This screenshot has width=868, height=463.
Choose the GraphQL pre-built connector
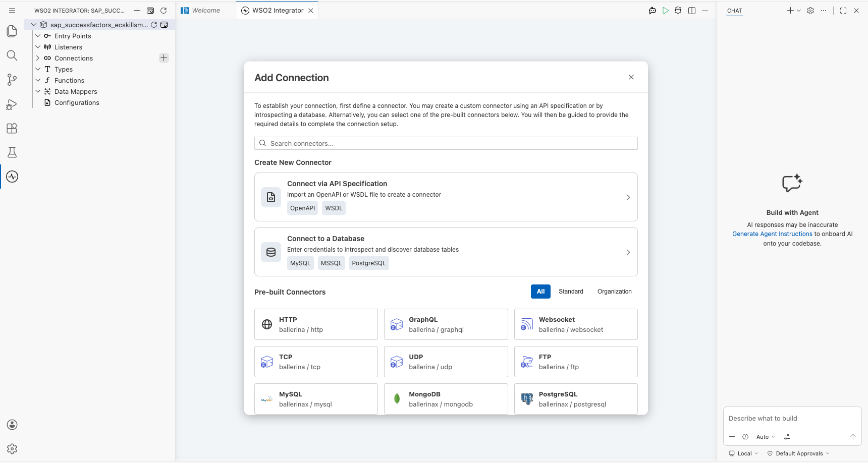[446, 324]
